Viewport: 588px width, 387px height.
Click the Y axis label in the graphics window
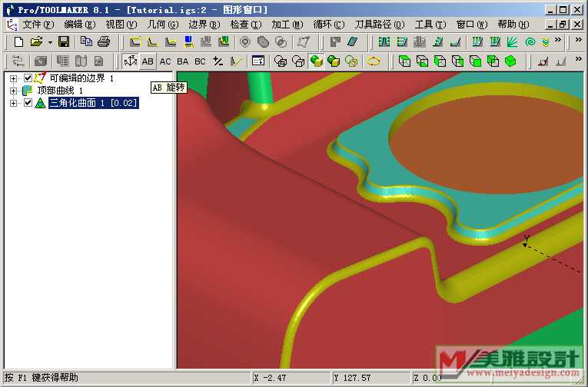point(527,238)
